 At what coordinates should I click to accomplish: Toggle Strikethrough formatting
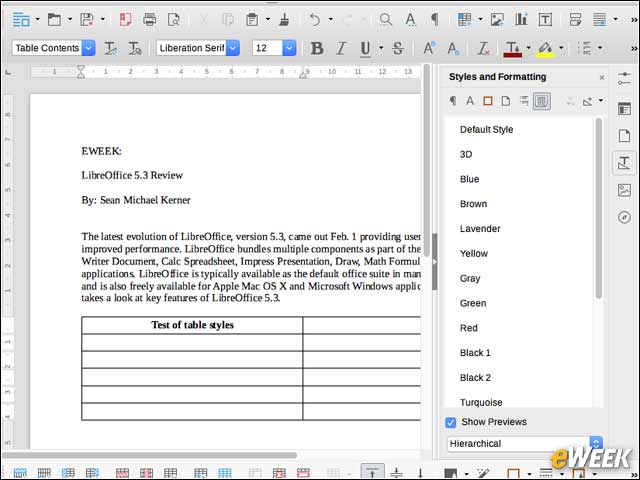pyautogui.click(x=398, y=48)
